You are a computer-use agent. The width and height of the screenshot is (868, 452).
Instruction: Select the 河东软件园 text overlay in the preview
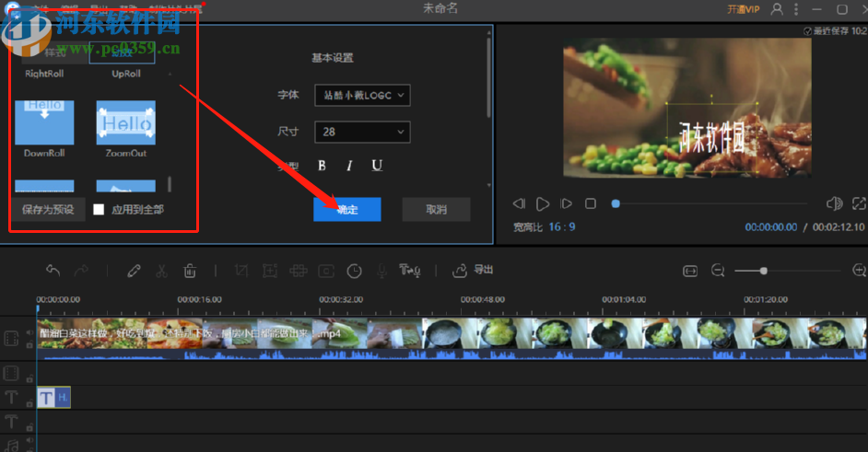pyautogui.click(x=712, y=137)
